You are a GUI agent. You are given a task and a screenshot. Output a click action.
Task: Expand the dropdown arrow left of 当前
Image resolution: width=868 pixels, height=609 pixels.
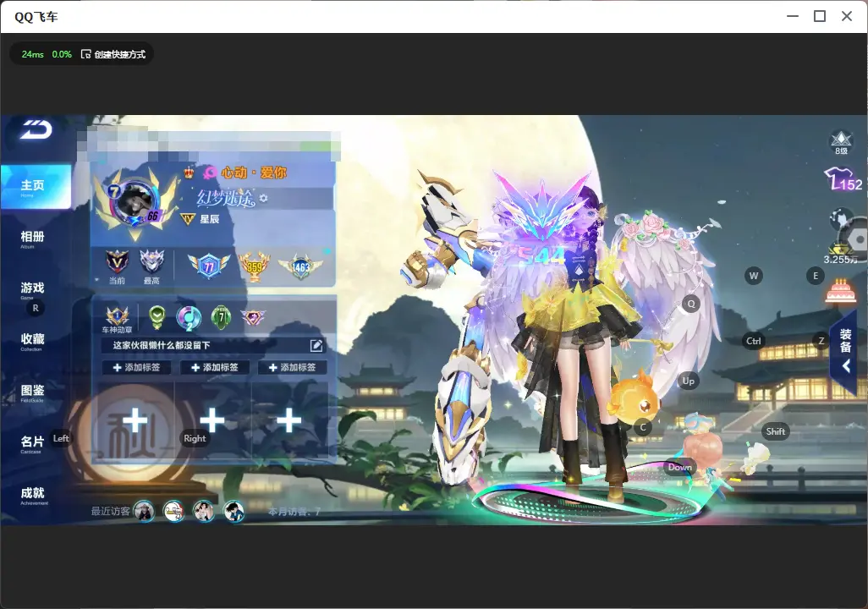(97, 280)
